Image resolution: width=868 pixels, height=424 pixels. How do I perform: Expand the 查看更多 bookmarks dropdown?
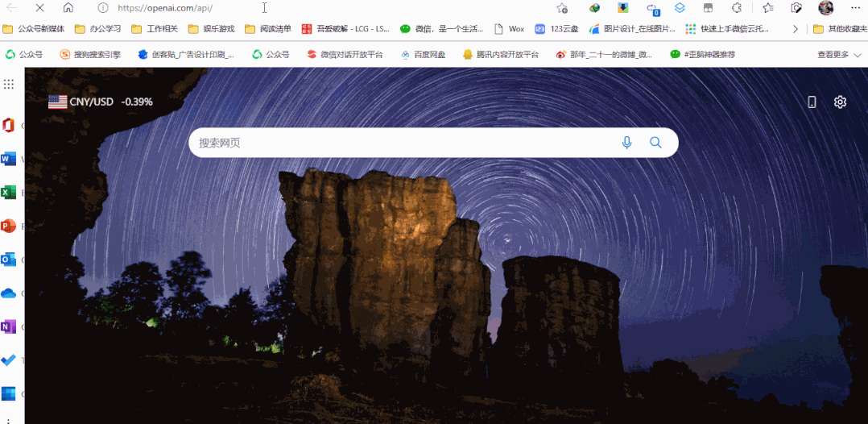(x=839, y=55)
